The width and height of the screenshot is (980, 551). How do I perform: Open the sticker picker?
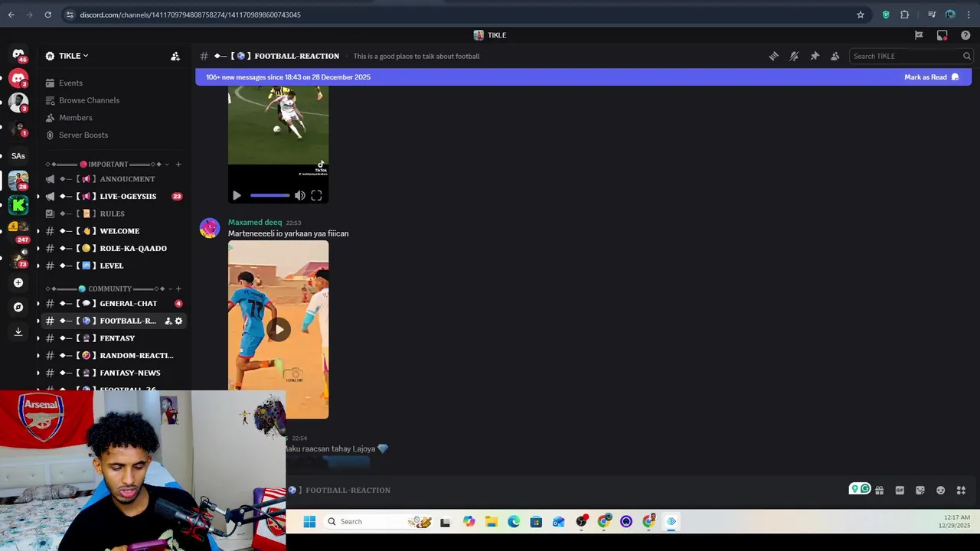[920, 491]
